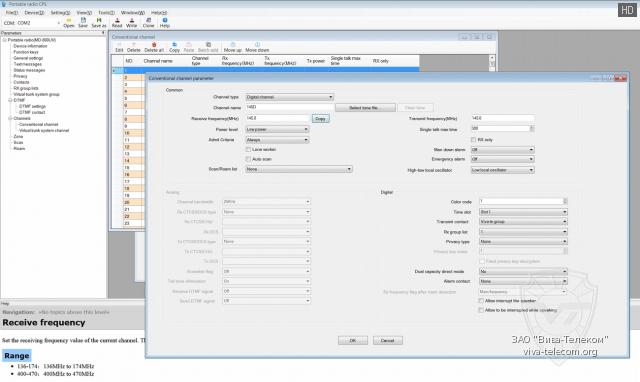
Task: Open the Power level dropdown
Action: (x=277, y=129)
